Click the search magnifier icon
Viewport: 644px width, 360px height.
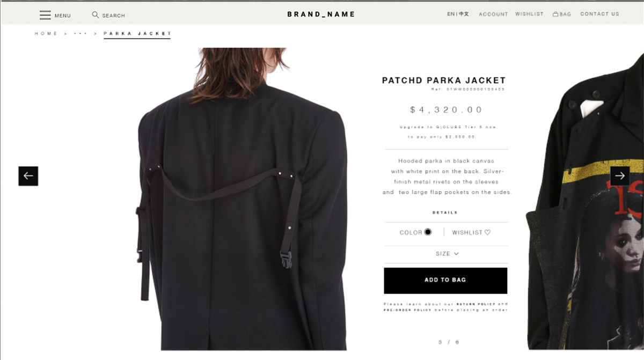(x=96, y=15)
